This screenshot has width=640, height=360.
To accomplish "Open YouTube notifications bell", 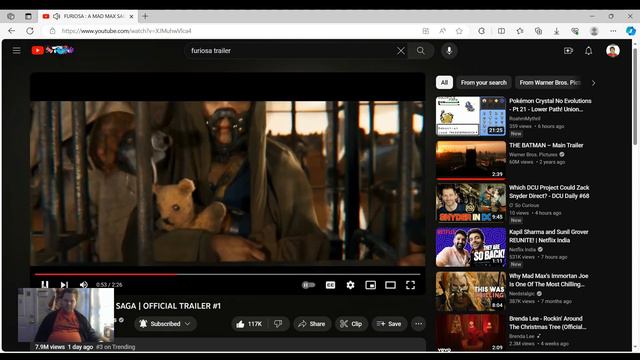I will 588,51.
